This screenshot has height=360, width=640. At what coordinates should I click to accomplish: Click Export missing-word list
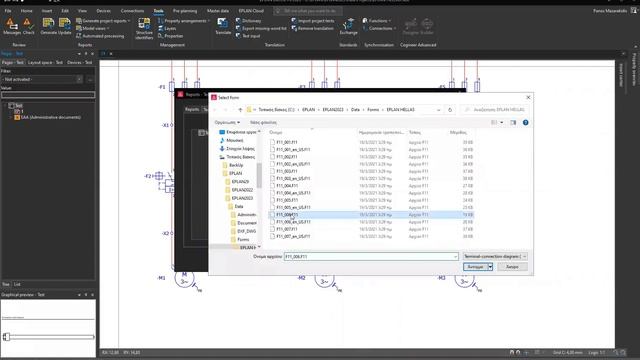pyautogui.click(x=261, y=28)
